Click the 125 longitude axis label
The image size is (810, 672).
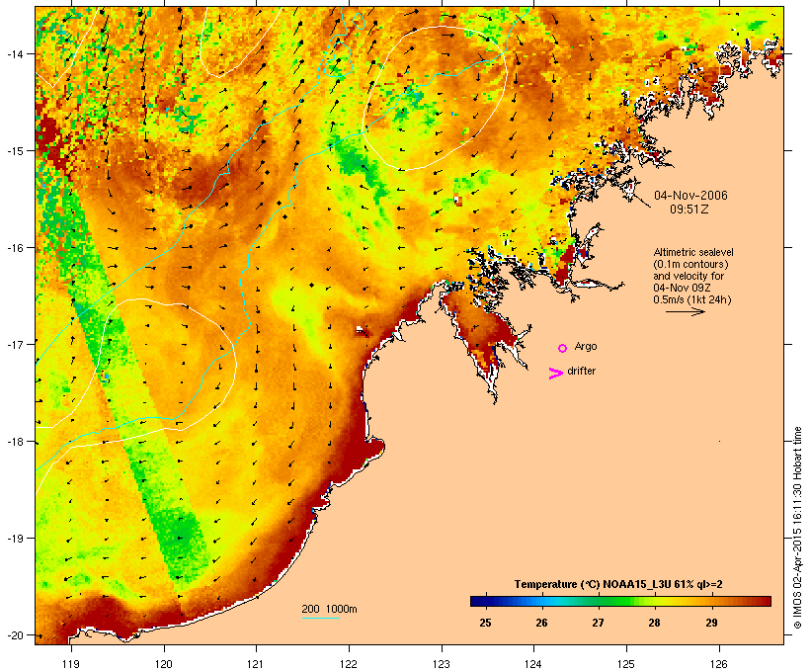pos(626,664)
